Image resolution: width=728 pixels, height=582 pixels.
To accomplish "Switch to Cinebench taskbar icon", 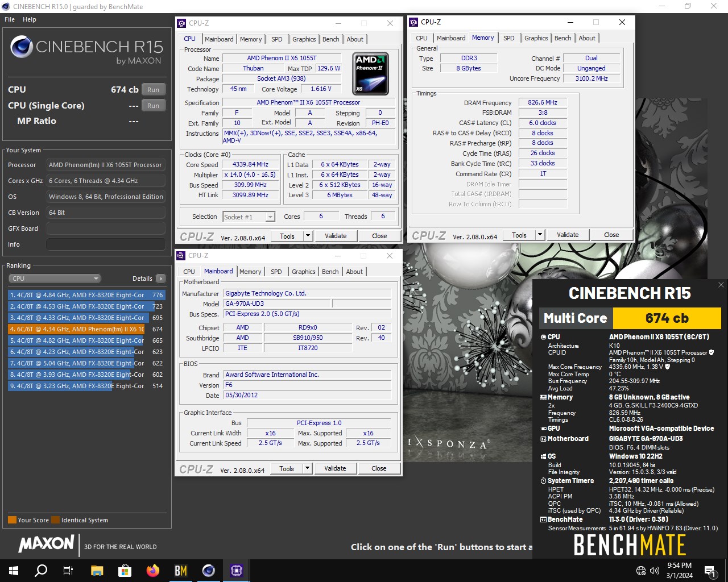I will (208, 571).
